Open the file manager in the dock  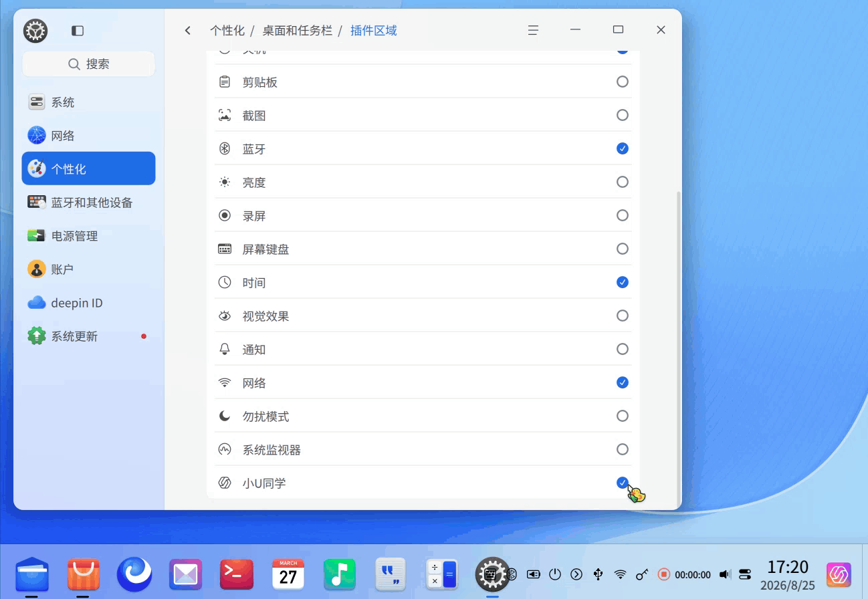click(x=32, y=574)
